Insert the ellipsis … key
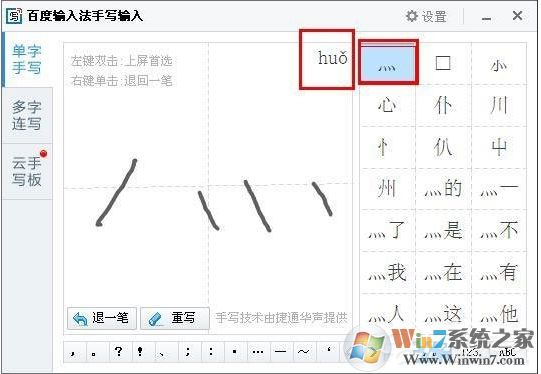541x374 pixels. tap(259, 352)
